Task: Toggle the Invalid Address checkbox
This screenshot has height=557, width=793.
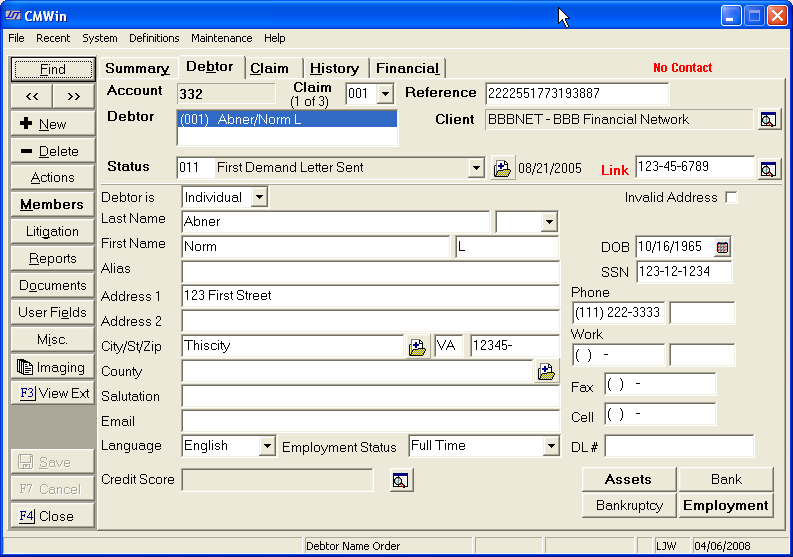Action: 731,198
